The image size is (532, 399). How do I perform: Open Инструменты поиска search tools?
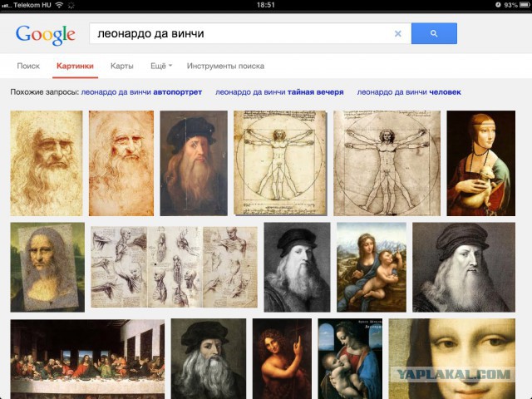point(225,66)
